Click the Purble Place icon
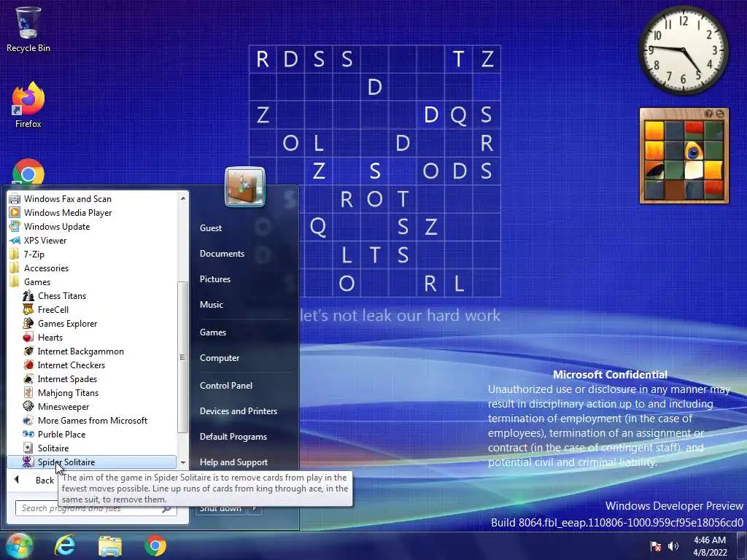 coord(28,435)
